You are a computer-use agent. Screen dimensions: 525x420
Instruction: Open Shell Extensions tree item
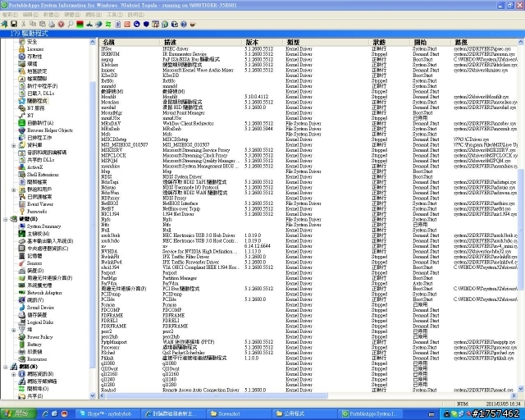(43, 174)
